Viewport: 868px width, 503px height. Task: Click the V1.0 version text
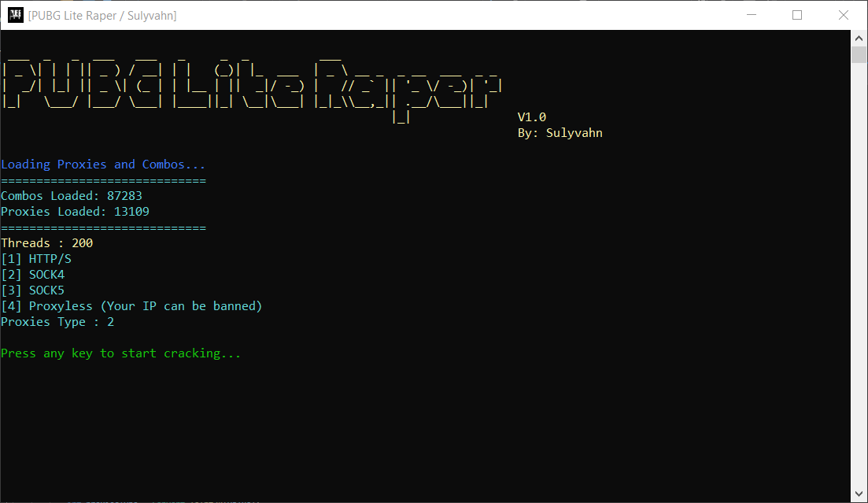tap(532, 117)
